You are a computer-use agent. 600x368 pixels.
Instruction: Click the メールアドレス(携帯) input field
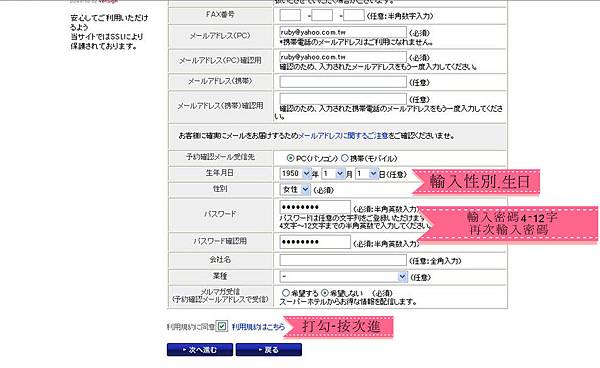pyautogui.click(x=343, y=81)
